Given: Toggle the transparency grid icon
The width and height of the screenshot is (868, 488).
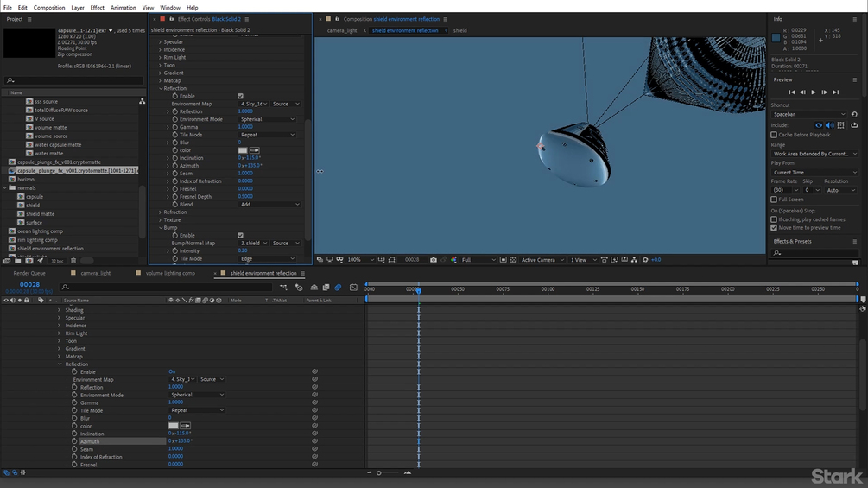Looking at the screenshot, I should click(513, 259).
